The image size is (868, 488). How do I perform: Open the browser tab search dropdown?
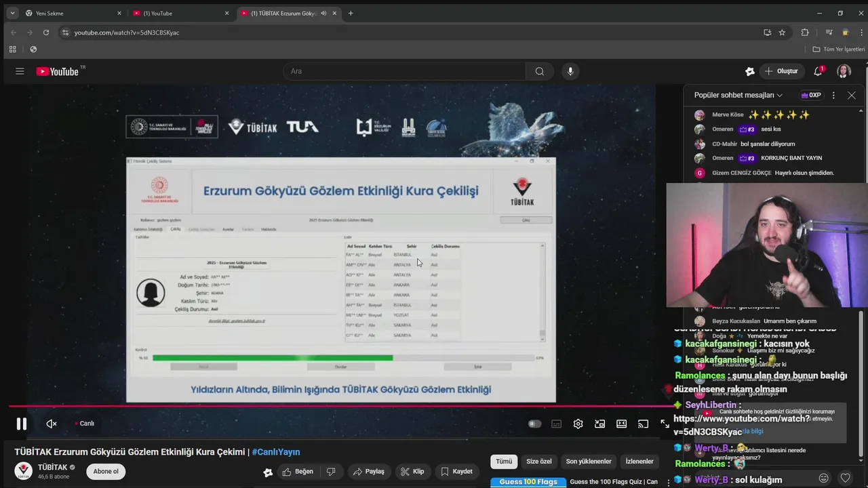(12, 13)
